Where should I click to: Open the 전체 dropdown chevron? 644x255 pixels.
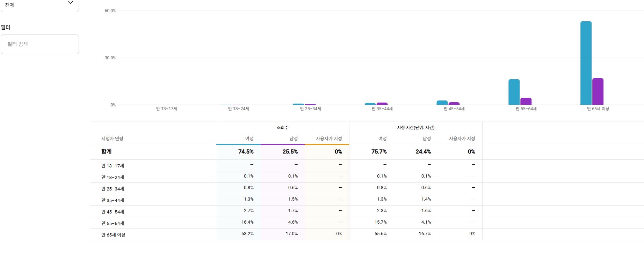pos(70,3)
